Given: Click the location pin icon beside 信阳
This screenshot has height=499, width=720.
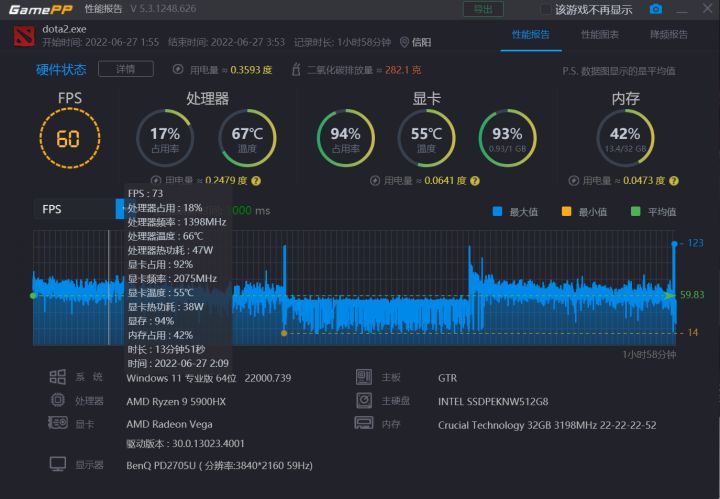Looking at the screenshot, I should tap(404, 42).
